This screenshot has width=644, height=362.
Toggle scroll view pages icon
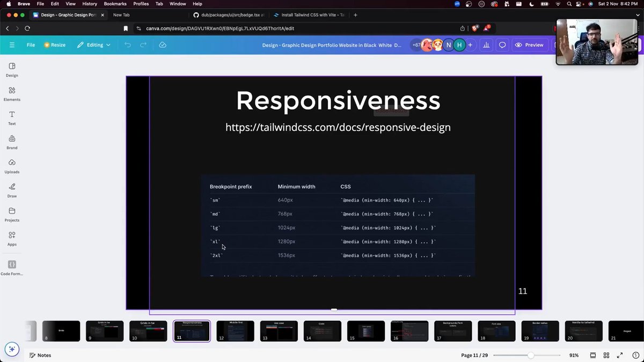pos(593,356)
